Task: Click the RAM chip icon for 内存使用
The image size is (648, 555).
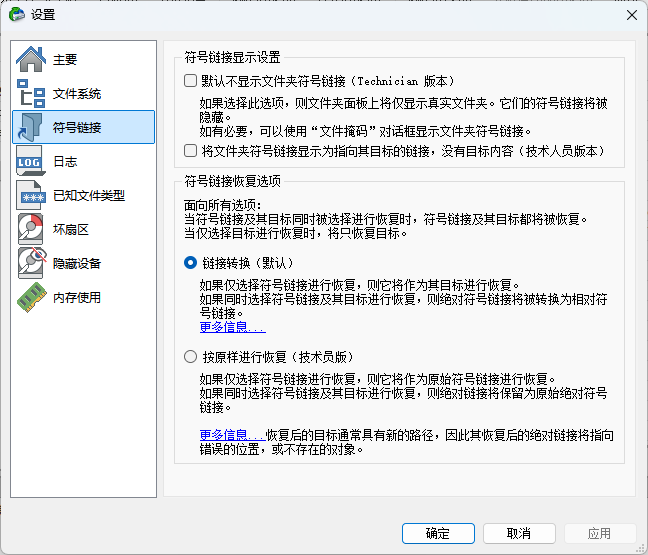Action: 32,297
